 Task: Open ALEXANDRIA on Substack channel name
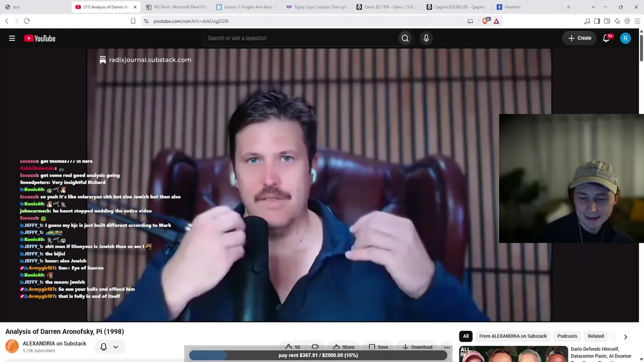point(54,343)
